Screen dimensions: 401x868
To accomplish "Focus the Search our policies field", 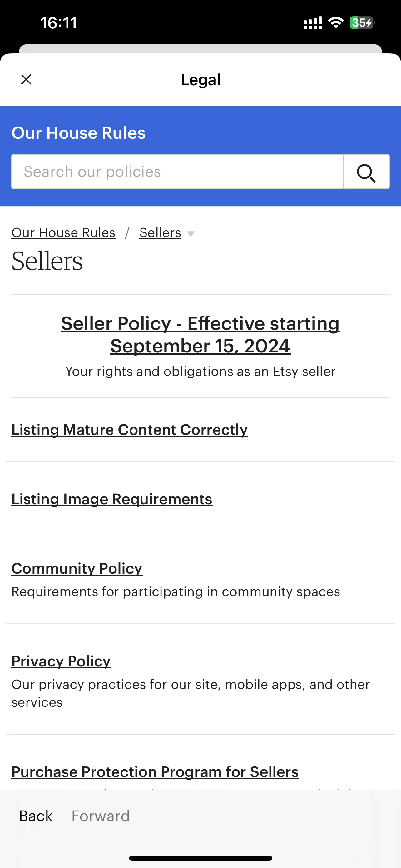I will (x=177, y=172).
